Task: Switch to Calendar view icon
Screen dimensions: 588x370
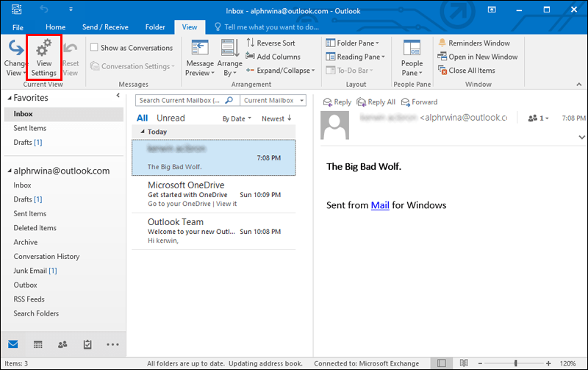Action: 38,344
